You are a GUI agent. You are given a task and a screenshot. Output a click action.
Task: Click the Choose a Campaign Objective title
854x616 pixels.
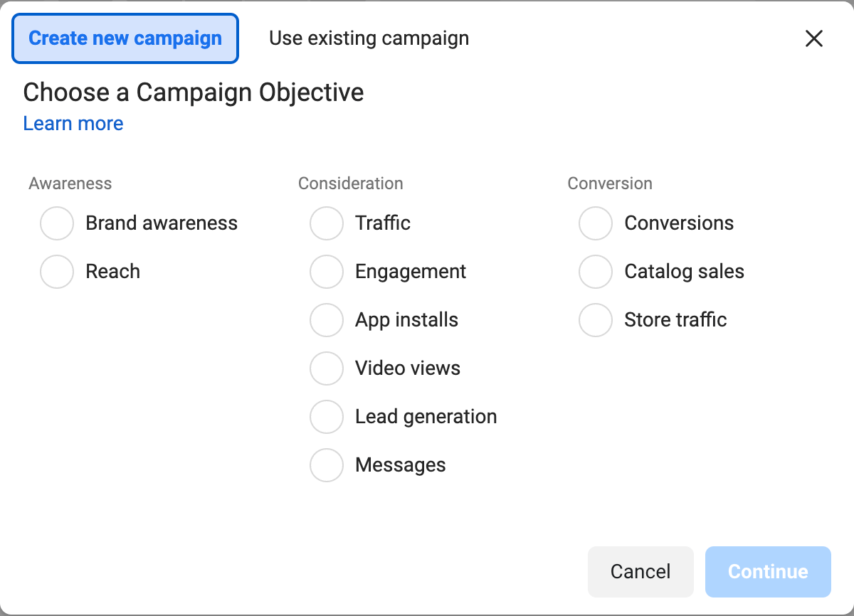click(x=194, y=92)
